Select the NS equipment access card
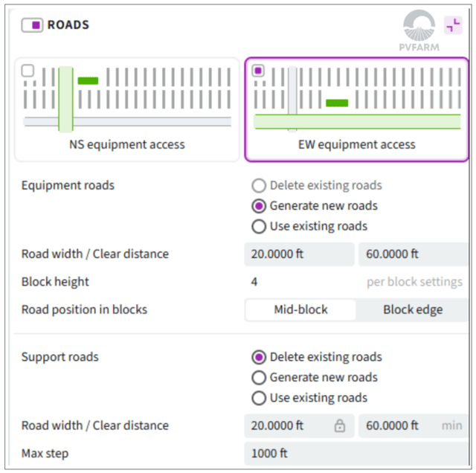 127,109
